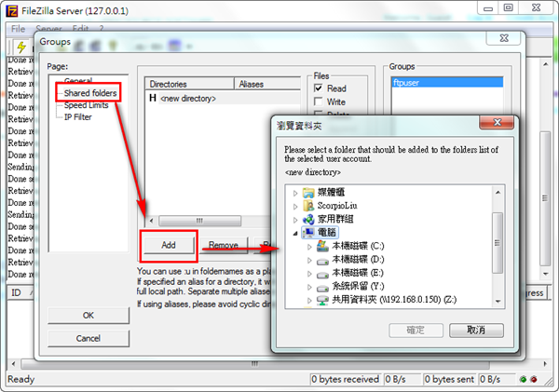Click the lightning bolt connect icon in toolbar
This screenshot has height=392, width=559.
(x=21, y=47)
